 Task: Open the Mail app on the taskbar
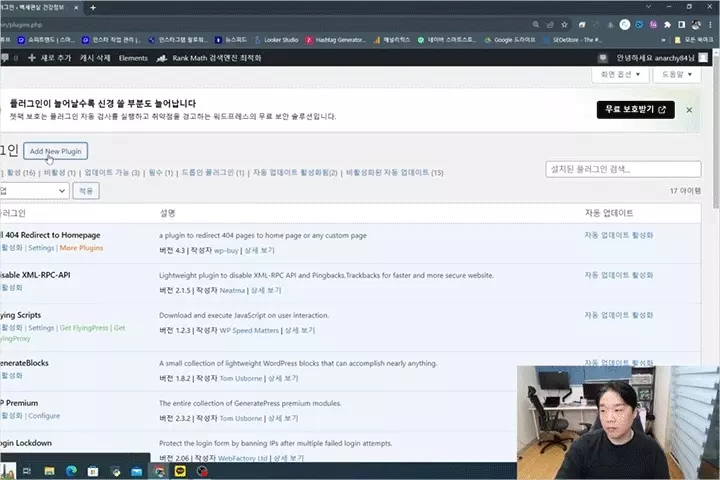pos(136,471)
